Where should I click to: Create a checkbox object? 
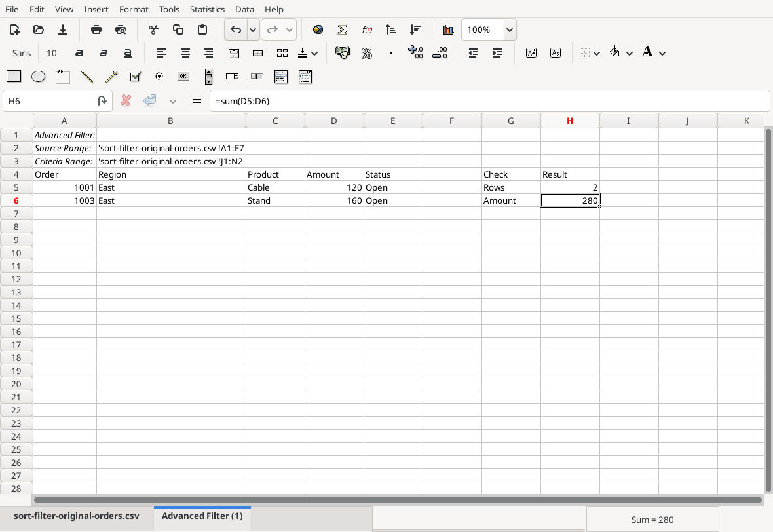click(x=136, y=77)
